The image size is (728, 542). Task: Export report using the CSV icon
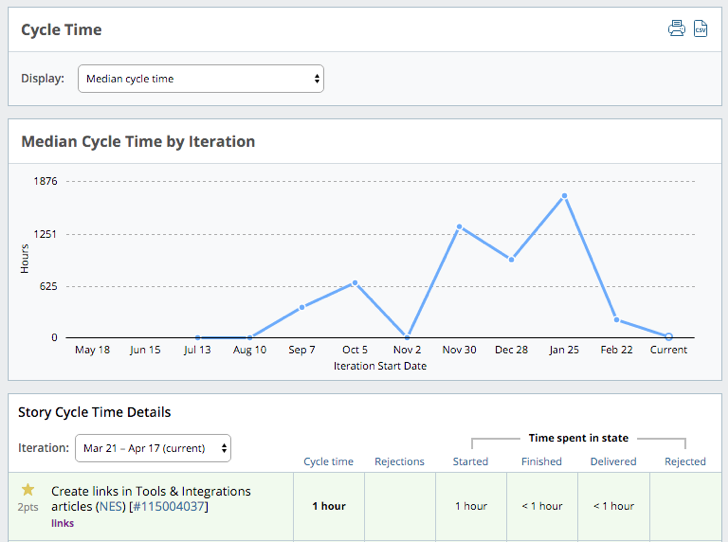[x=701, y=28]
